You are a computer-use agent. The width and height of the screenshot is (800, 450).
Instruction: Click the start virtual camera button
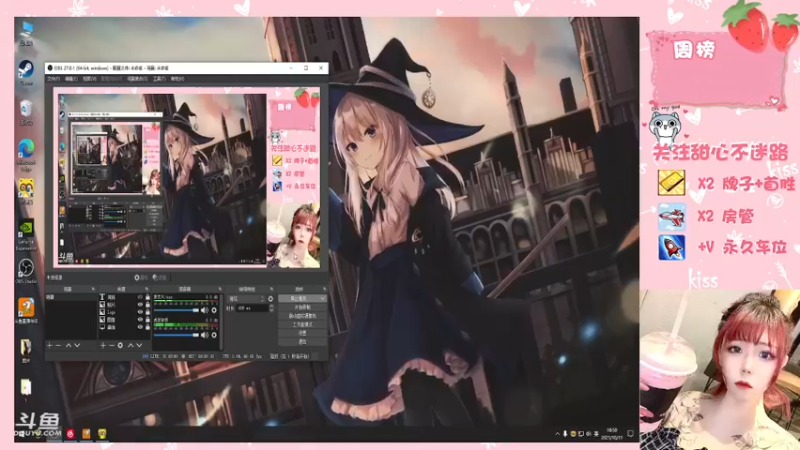coord(302,316)
